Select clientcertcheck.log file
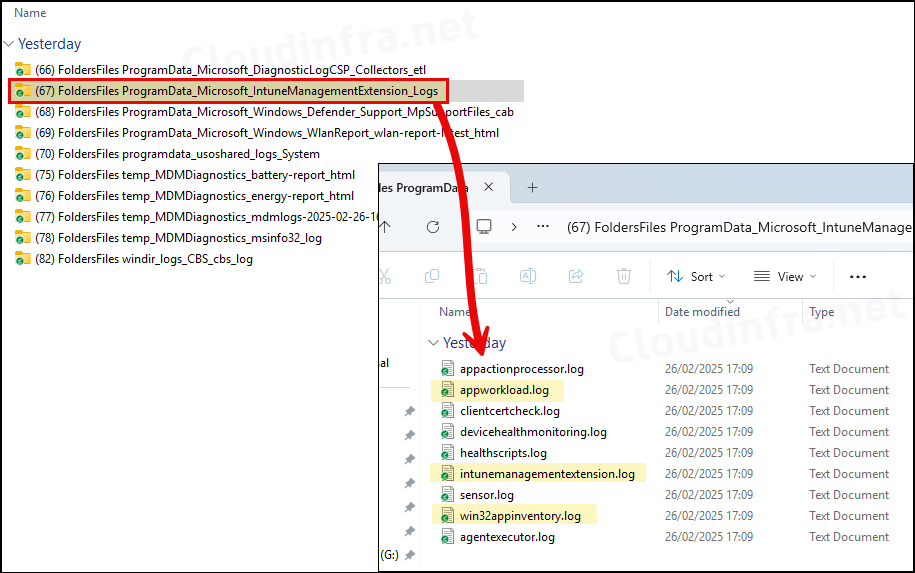Image resolution: width=915 pixels, height=573 pixels. tap(509, 411)
